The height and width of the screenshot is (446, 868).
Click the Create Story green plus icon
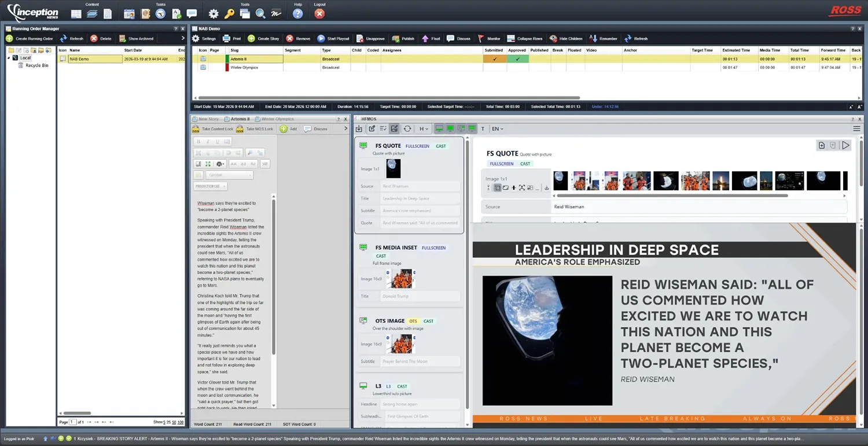[x=251, y=39]
